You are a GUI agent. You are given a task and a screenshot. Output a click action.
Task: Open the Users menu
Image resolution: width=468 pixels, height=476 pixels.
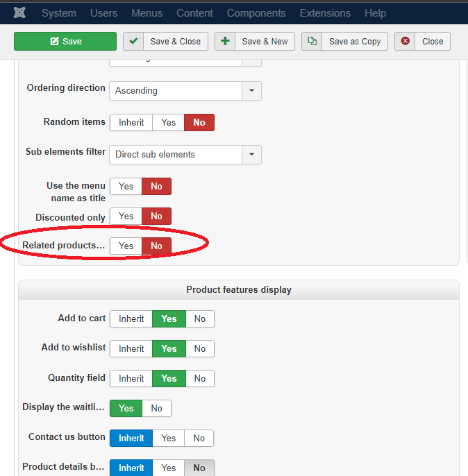pos(103,13)
